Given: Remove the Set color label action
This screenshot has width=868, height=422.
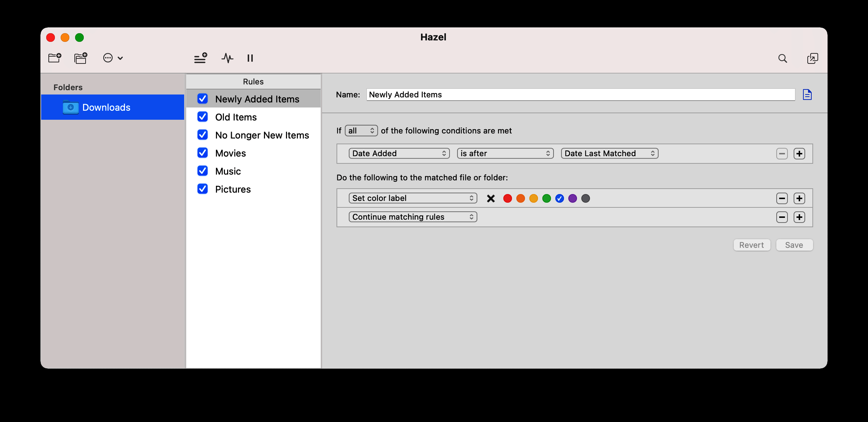Looking at the screenshot, I should [782, 198].
